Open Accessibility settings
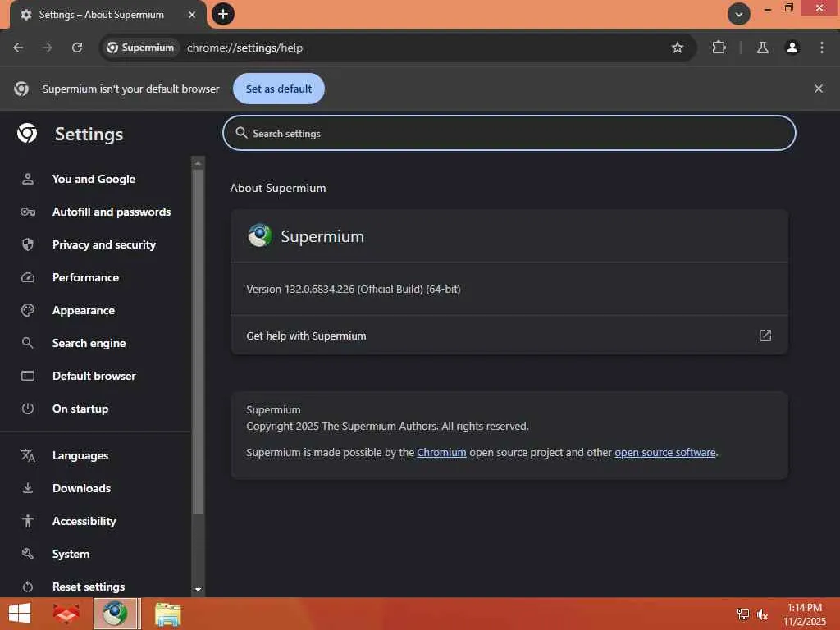 pos(84,521)
